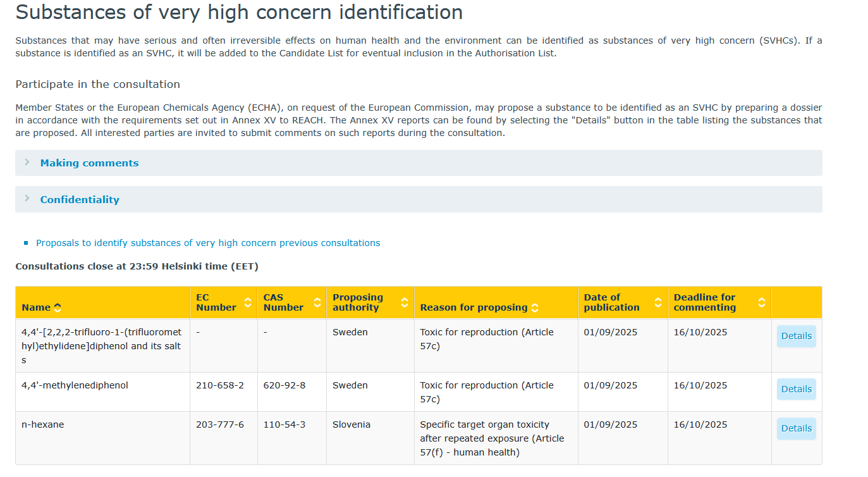This screenshot has height=477, width=868.
Task: Click the page title Substances of very high concern
Action: coord(239,12)
